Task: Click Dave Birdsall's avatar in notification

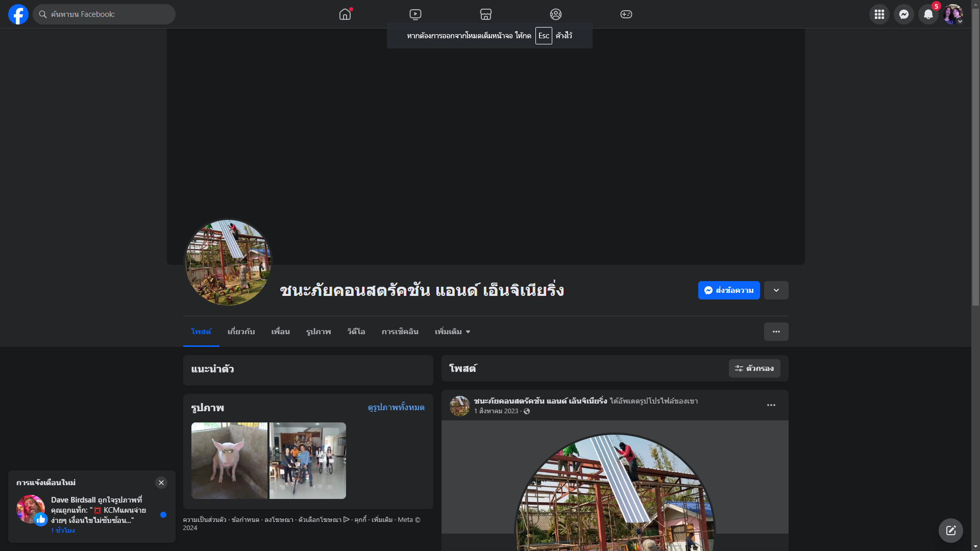Action: 31,509
